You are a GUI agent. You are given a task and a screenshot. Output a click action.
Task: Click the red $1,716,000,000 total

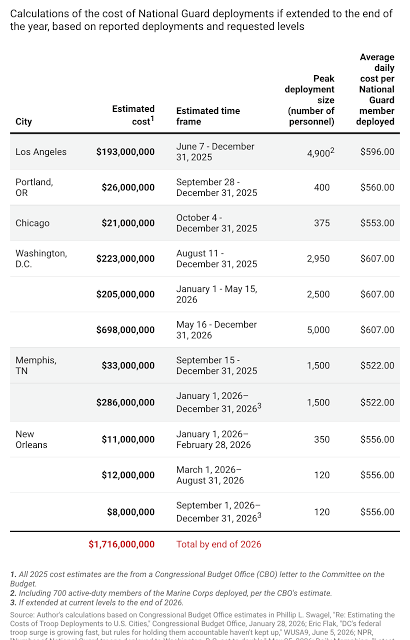tap(122, 544)
